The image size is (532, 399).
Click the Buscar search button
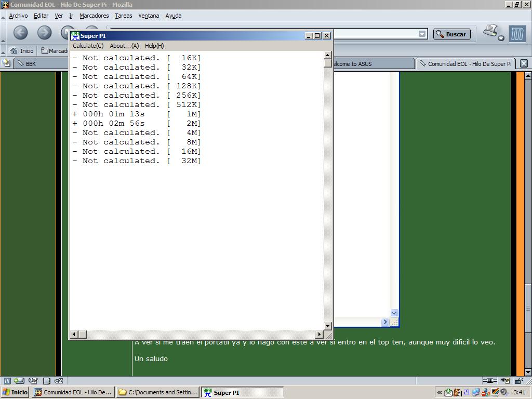pos(451,34)
